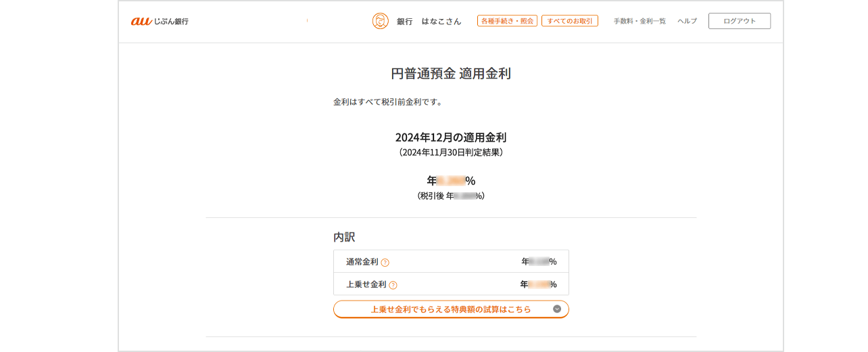Open help for 通常金利 question icon
This screenshot has width=868, height=352.
(385, 263)
